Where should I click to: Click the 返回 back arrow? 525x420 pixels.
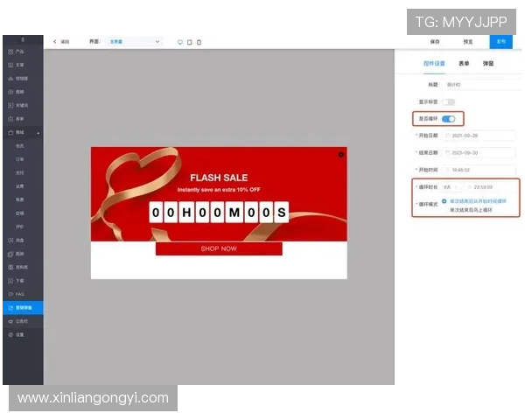[55, 41]
